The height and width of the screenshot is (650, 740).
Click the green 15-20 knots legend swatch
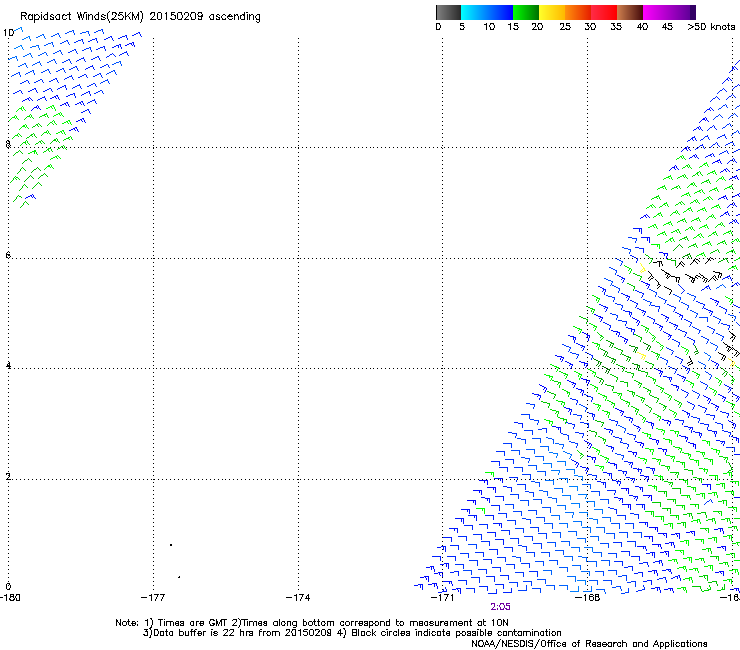[x=526, y=12]
